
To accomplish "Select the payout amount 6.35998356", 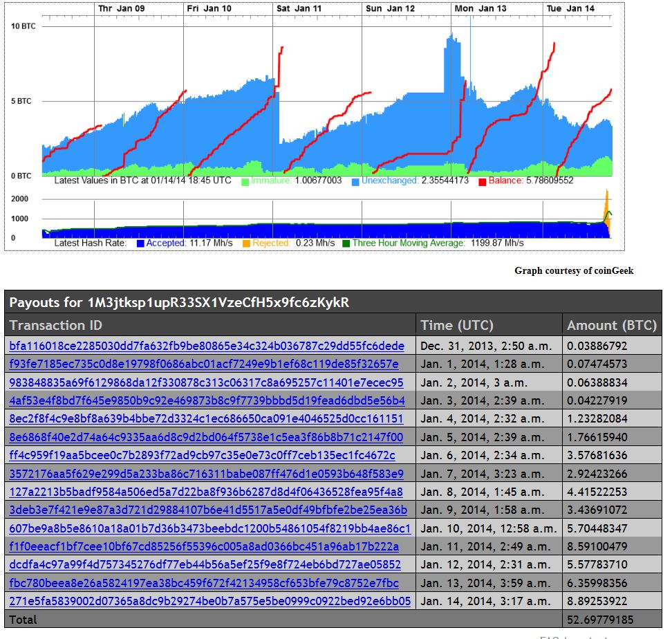I will pos(597,583).
